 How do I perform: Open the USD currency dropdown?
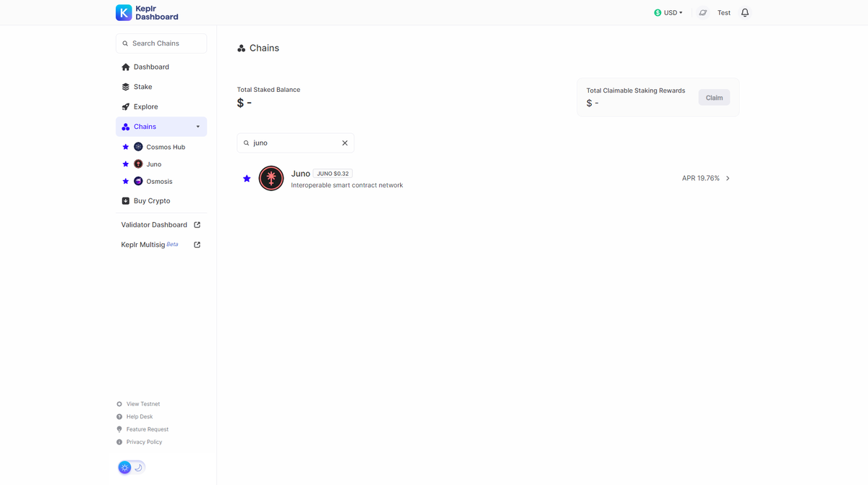tap(668, 12)
